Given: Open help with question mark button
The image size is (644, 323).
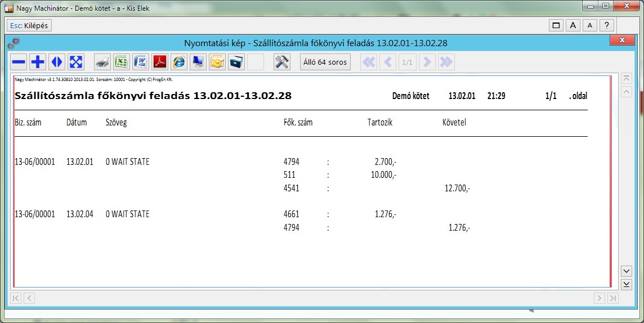Looking at the screenshot, I should click(607, 25).
